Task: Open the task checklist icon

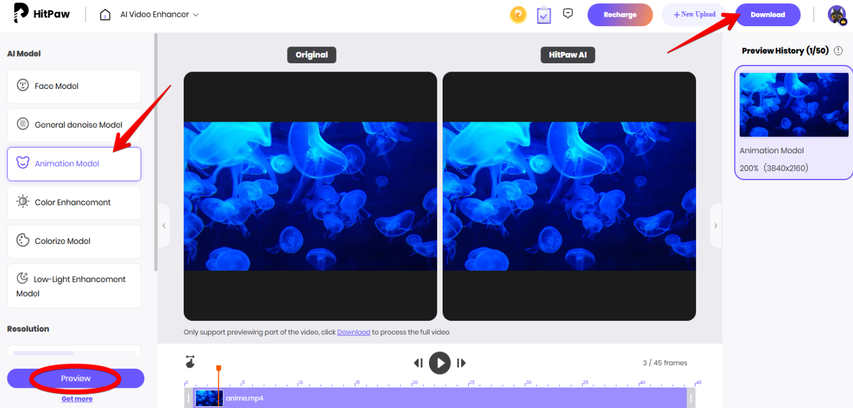Action: pyautogui.click(x=543, y=15)
